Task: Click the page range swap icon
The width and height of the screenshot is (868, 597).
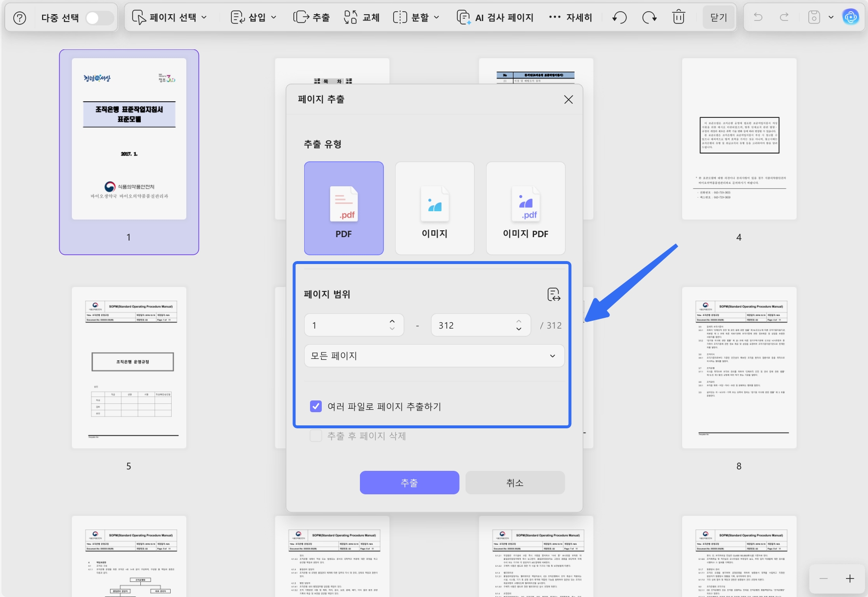Action: pyautogui.click(x=554, y=294)
